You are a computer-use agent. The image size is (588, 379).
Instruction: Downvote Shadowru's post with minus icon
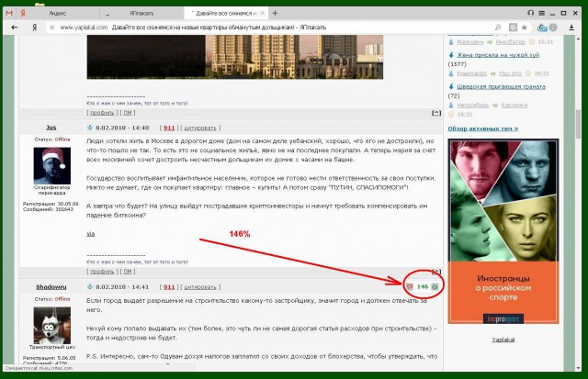410,286
